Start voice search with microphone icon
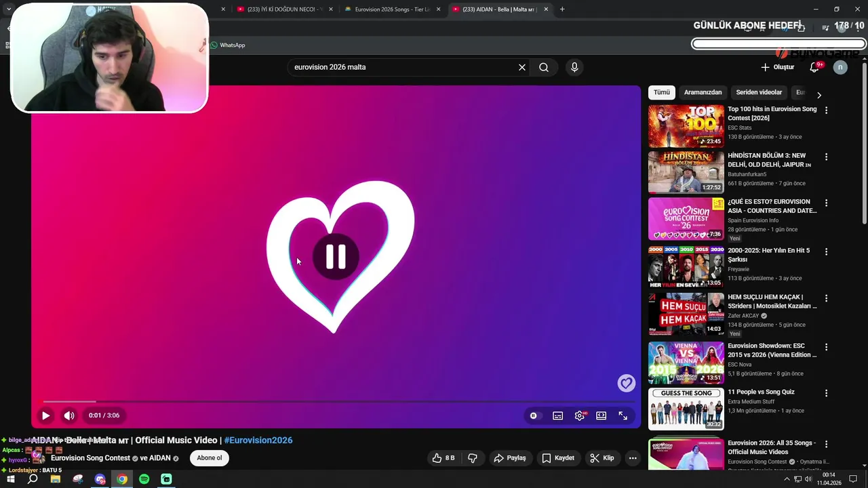Image resolution: width=868 pixels, height=488 pixels. pyautogui.click(x=574, y=67)
